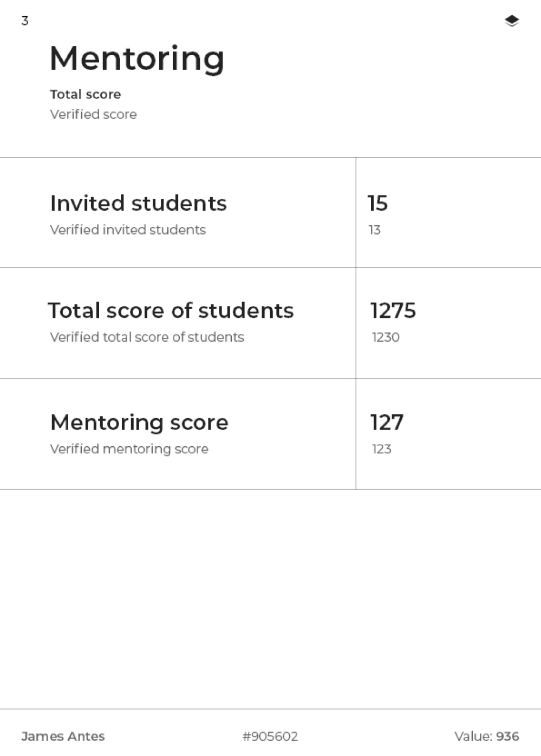Click the James Antes name in footer
The image size is (541, 756).
[x=63, y=736]
